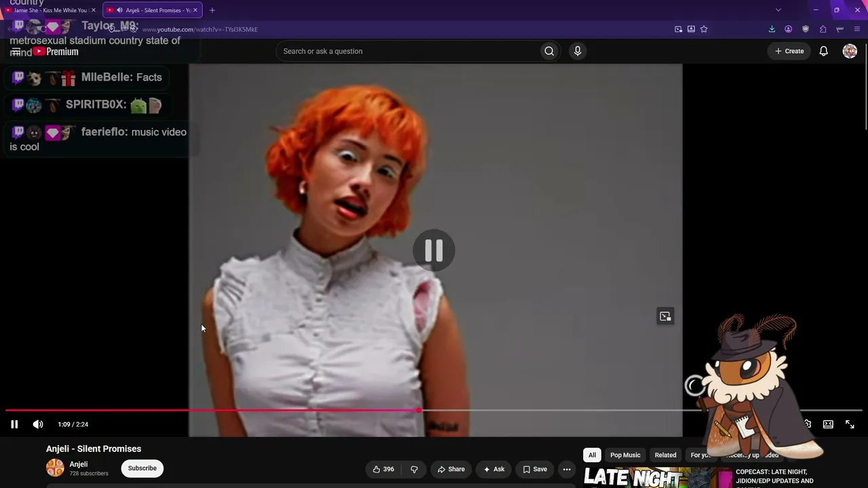Close the Jamie She tab
868x488 pixels.
pos(94,10)
